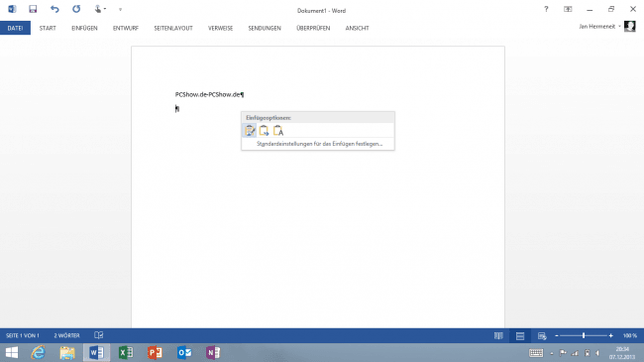This screenshot has height=362, width=644.
Task: Adjust the zoom slider handle
Action: 584,335
